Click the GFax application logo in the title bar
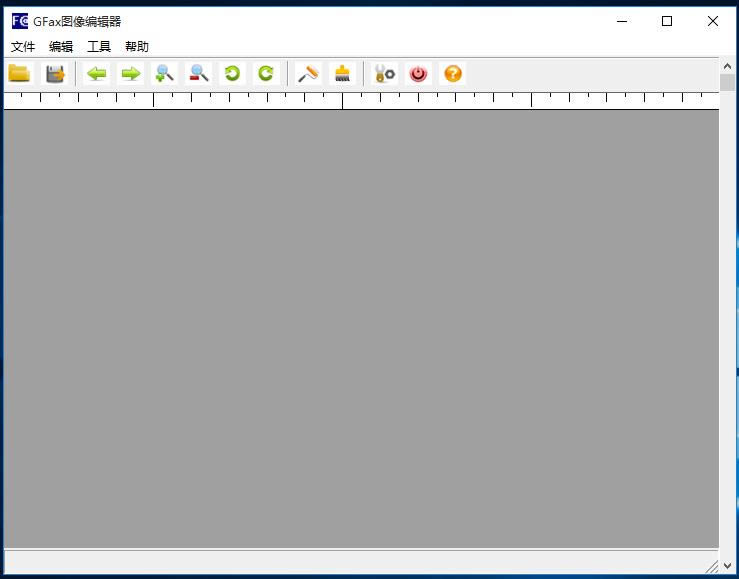Screen dimensions: 739x579 click(x=20, y=21)
